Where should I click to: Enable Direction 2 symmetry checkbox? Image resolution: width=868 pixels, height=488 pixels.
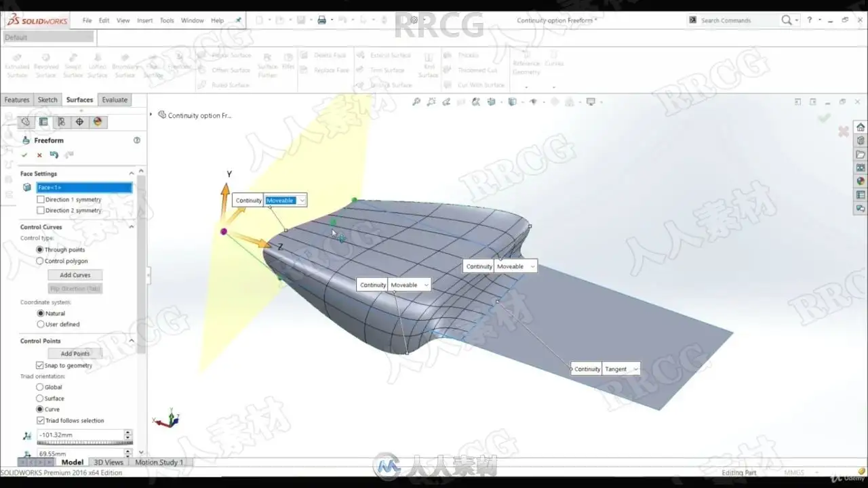click(x=41, y=210)
